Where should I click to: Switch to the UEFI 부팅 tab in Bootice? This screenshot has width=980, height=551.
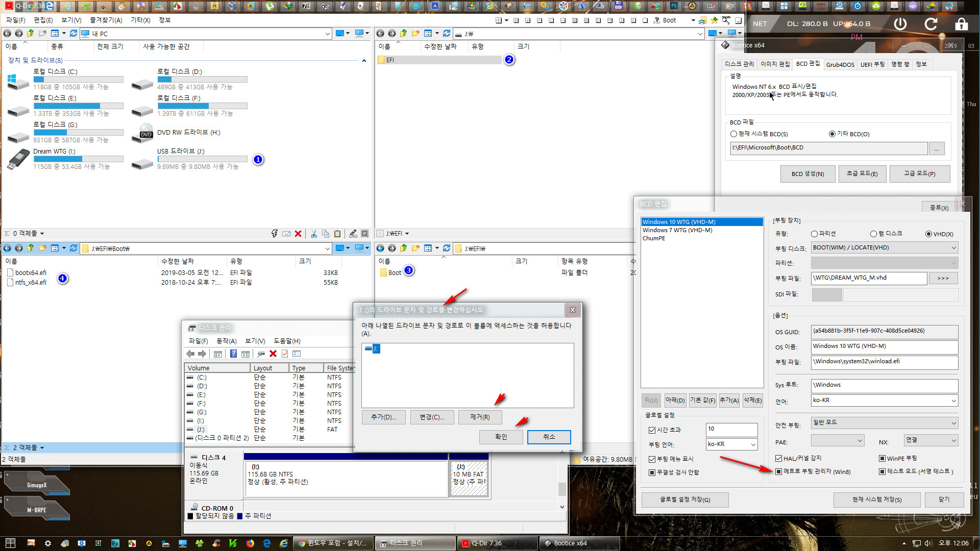pos(872,64)
